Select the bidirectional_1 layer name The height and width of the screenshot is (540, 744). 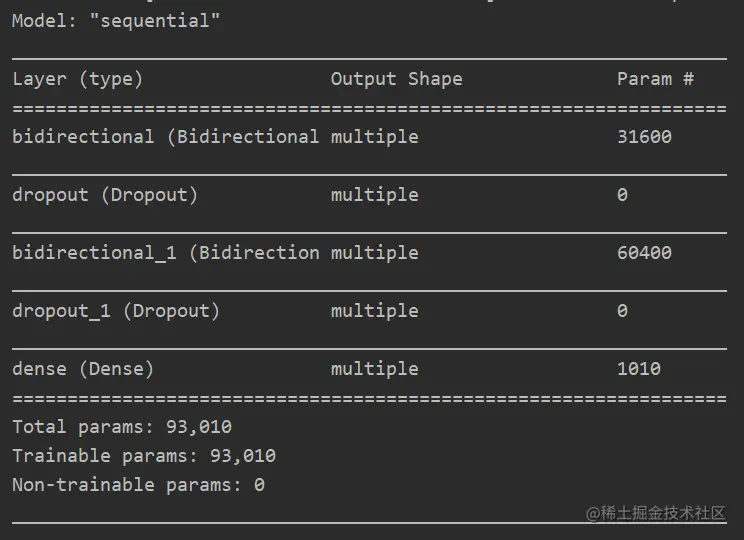[166, 253]
